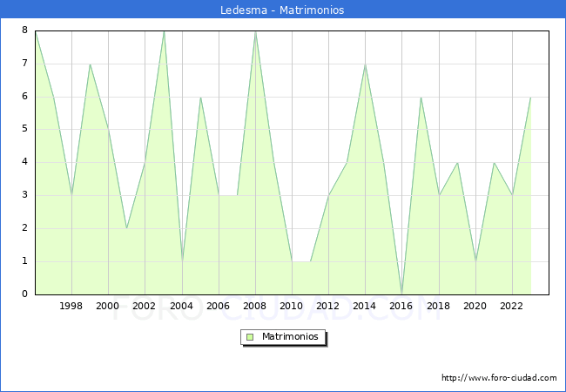Click y-axis value 7
Image resolution: width=566 pixels, height=392 pixels.
pyautogui.click(x=24, y=64)
